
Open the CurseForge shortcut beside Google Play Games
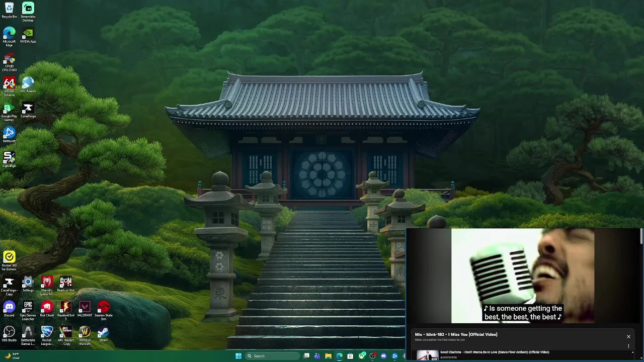(x=28, y=111)
